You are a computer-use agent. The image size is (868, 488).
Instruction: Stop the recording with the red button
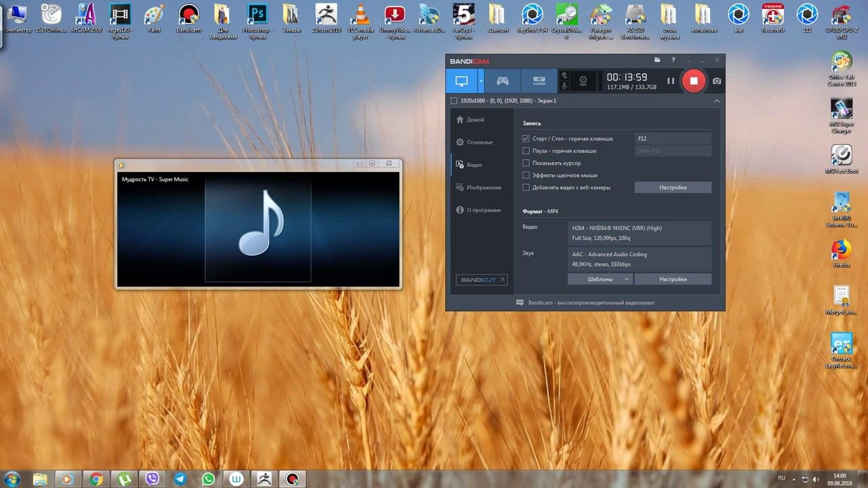point(693,81)
